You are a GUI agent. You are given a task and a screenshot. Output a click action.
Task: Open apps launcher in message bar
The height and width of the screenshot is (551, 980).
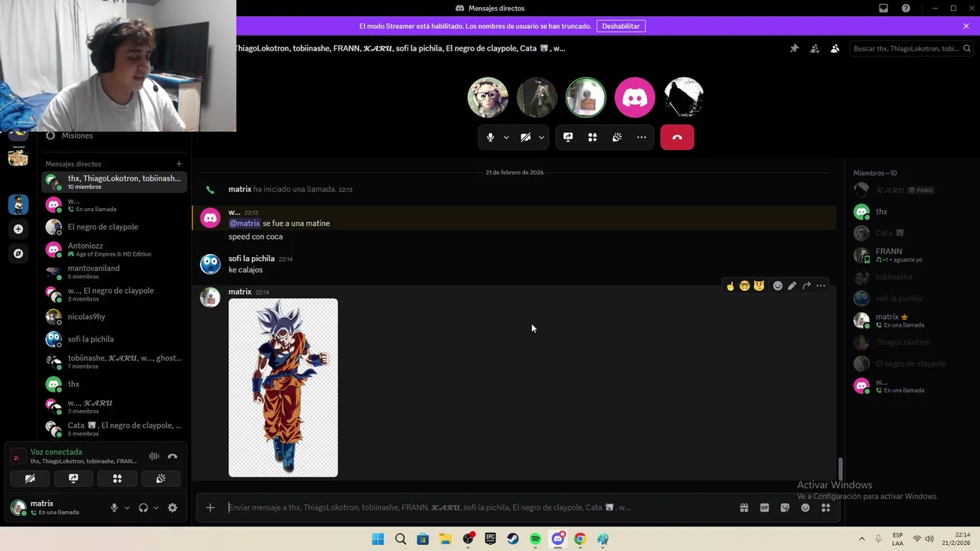[826, 507]
